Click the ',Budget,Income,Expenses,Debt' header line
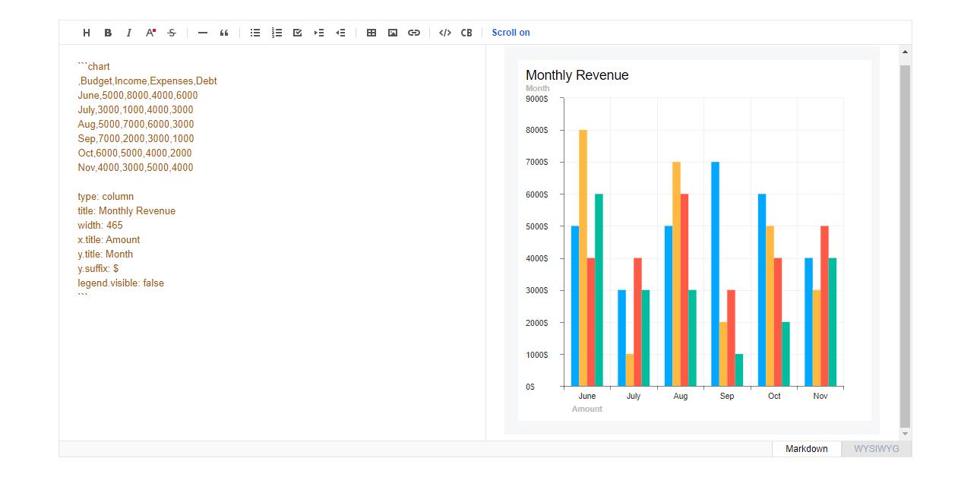Image resolution: width=980 pixels, height=490 pixels. click(x=147, y=81)
